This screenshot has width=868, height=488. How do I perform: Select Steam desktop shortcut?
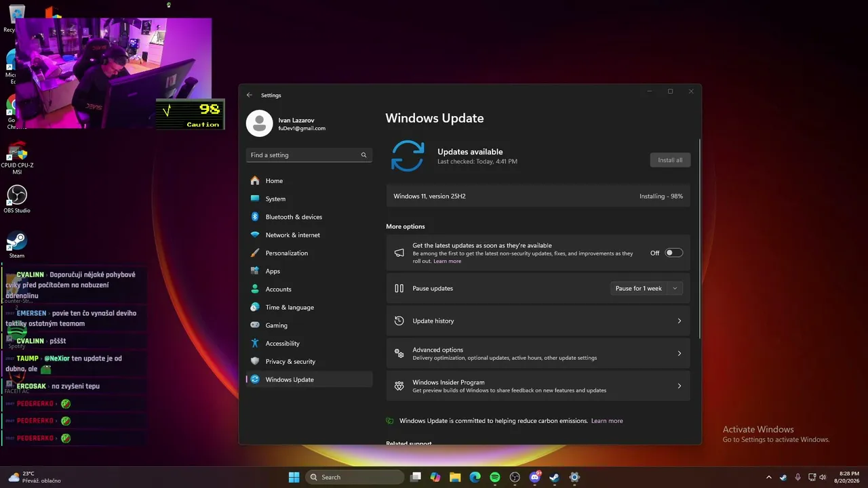click(x=17, y=245)
